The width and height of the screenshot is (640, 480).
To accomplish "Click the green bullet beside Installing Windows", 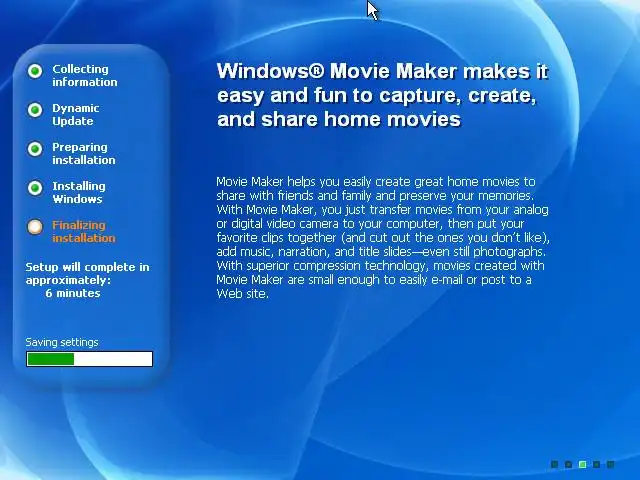I will click(35, 188).
